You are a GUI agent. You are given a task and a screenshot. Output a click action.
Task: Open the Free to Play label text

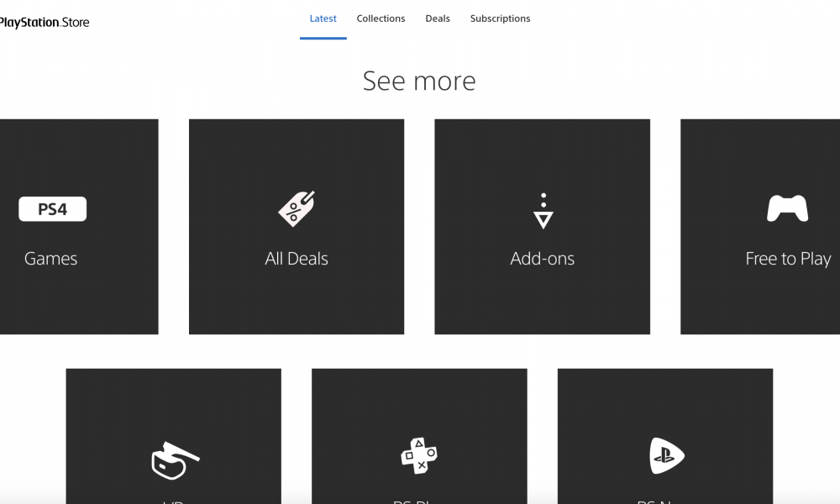tap(788, 259)
